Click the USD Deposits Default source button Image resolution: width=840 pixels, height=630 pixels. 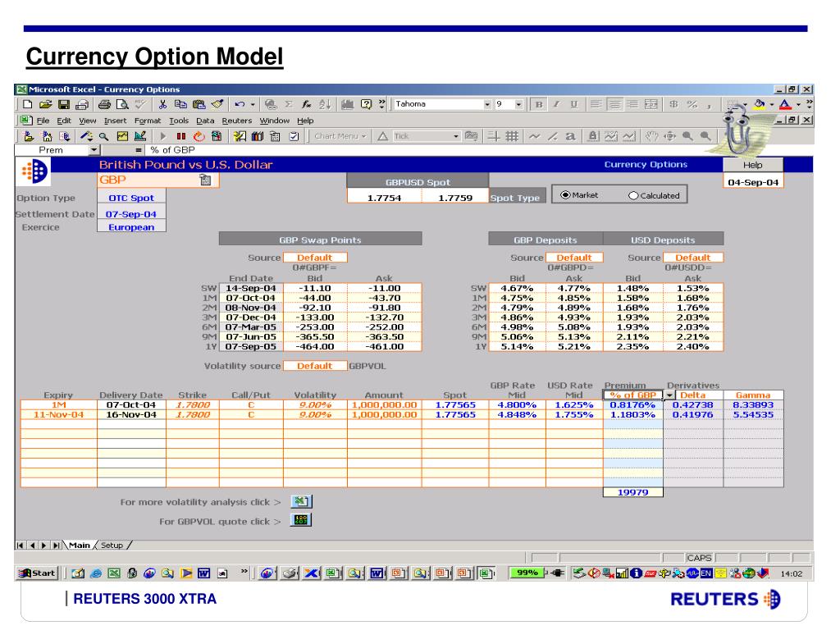click(692, 258)
